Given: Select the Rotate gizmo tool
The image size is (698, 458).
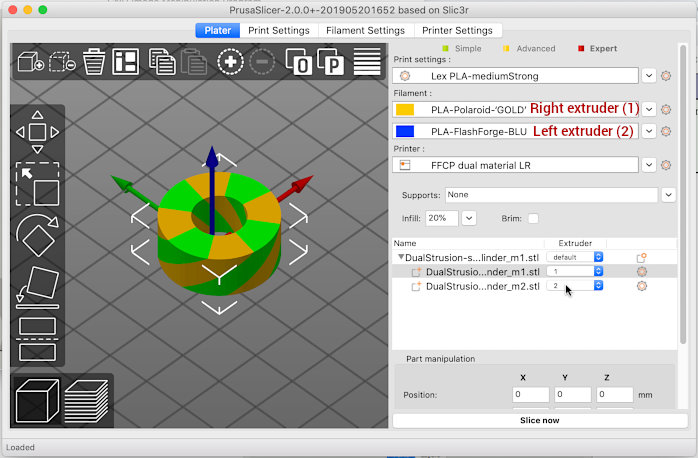Looking at the screenshot, I should (37, 236).
